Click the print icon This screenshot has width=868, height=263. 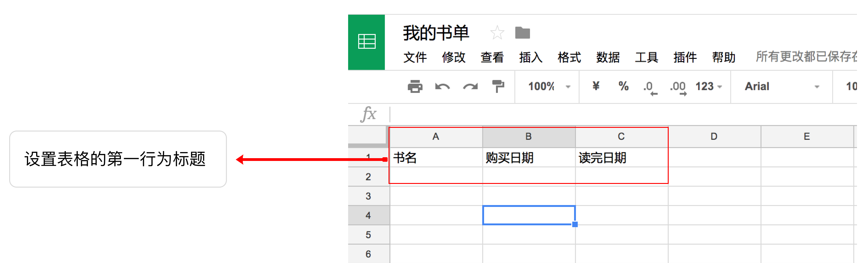coord(415,87)
